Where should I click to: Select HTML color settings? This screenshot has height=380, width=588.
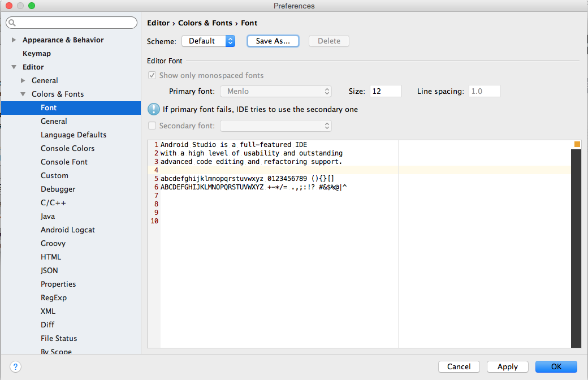click(51, 257)
